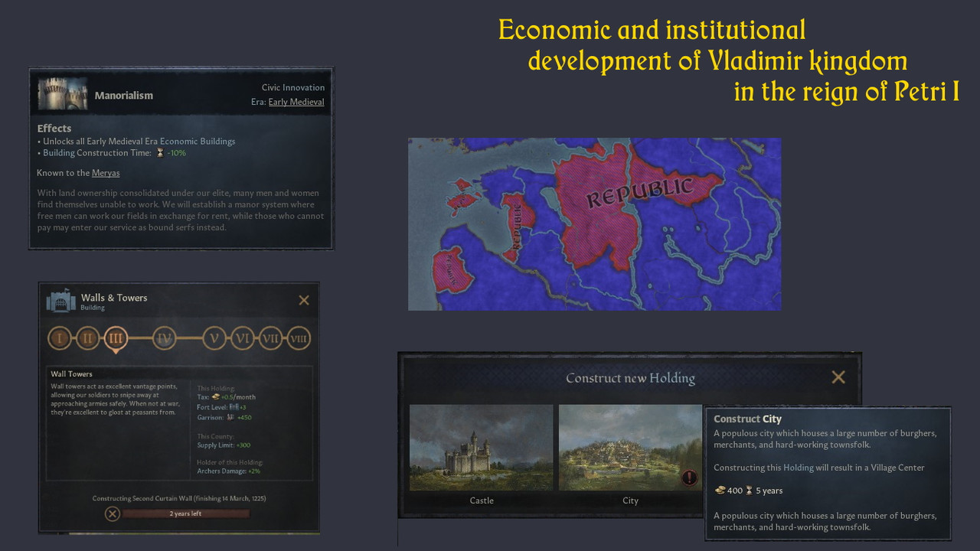Click the Garrison soldiers icon

point(230,418)
